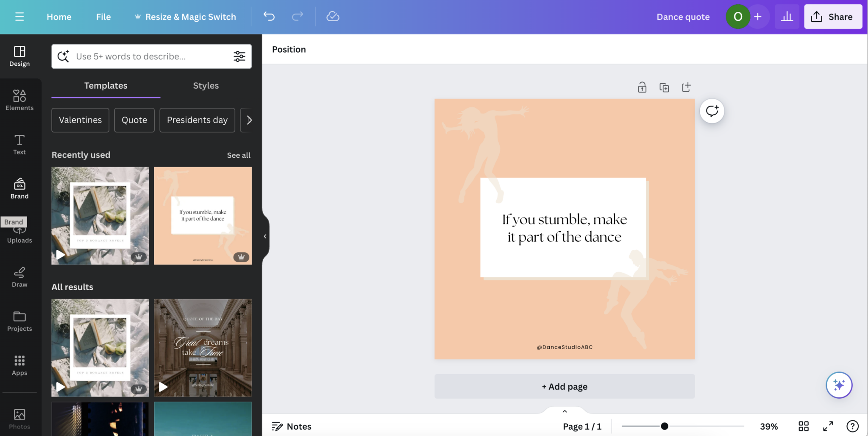
Task: Expand the page thumbnails chevron at bottom
Action: 565,411
